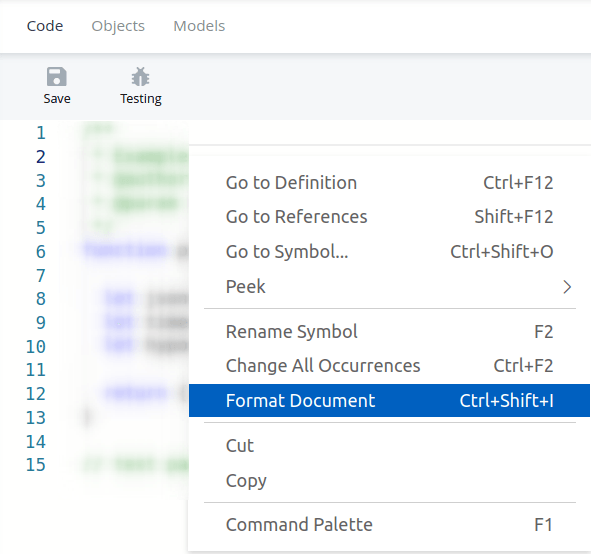This screenshot has height=554, width=591.
Task: Click the Save floppy disk icon
Action: [57, 77]
